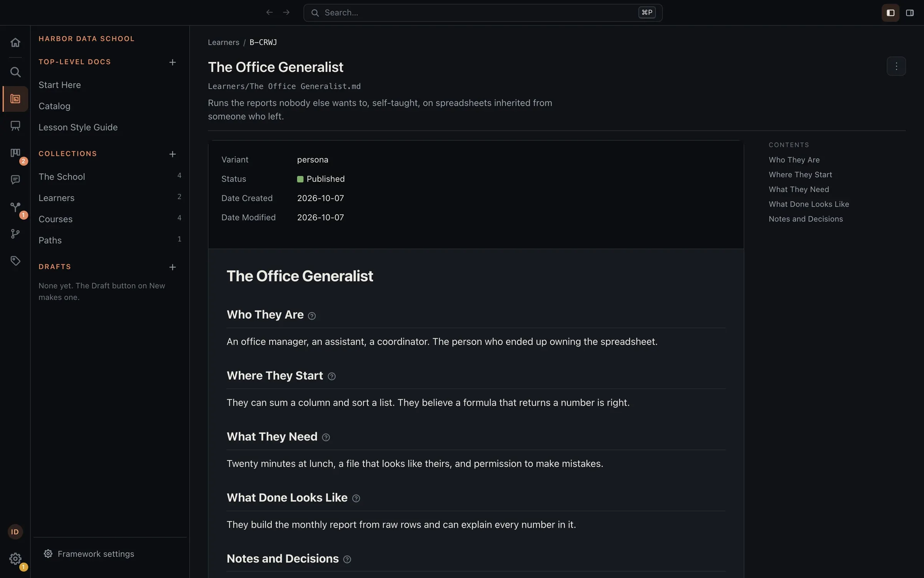The image size is (924, 578).
Task: Click the Learners breadcrumb link
Action: (x=223, y=42)
